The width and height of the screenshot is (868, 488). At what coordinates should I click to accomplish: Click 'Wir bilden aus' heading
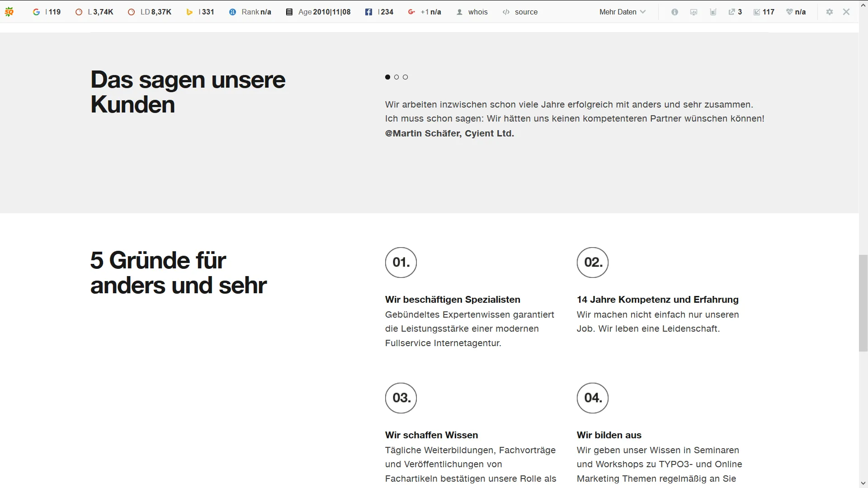(609, 435)
